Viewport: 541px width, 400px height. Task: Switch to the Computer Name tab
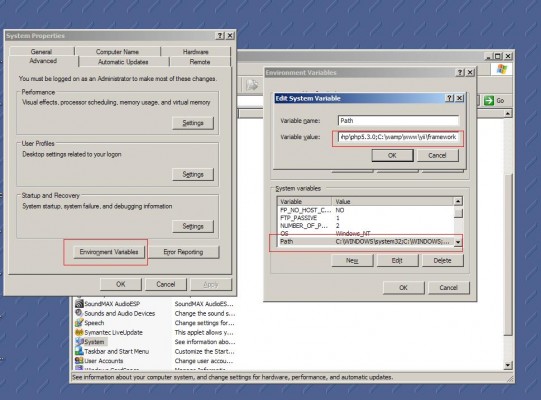(x=117, y=52)
